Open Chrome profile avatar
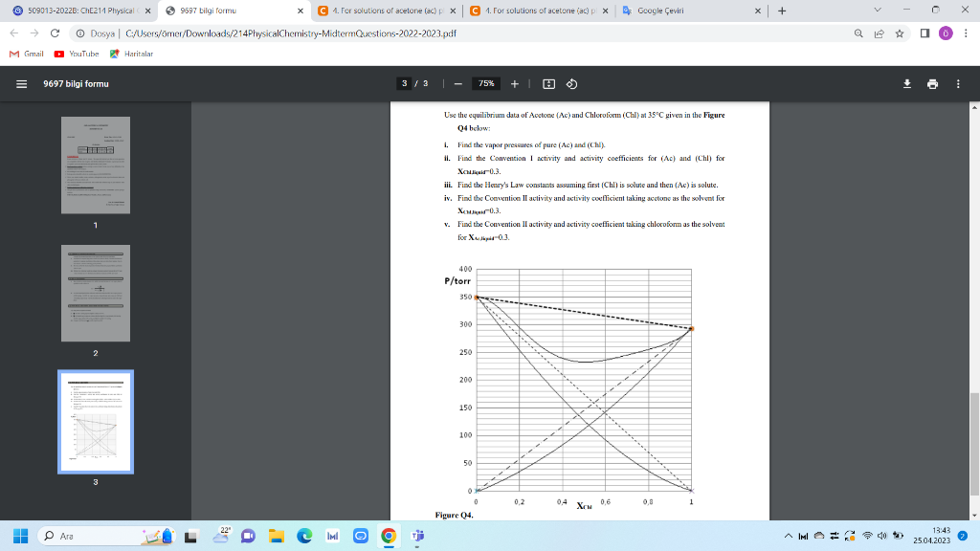Screen dimensions: 980x551 tap(946, 33)
